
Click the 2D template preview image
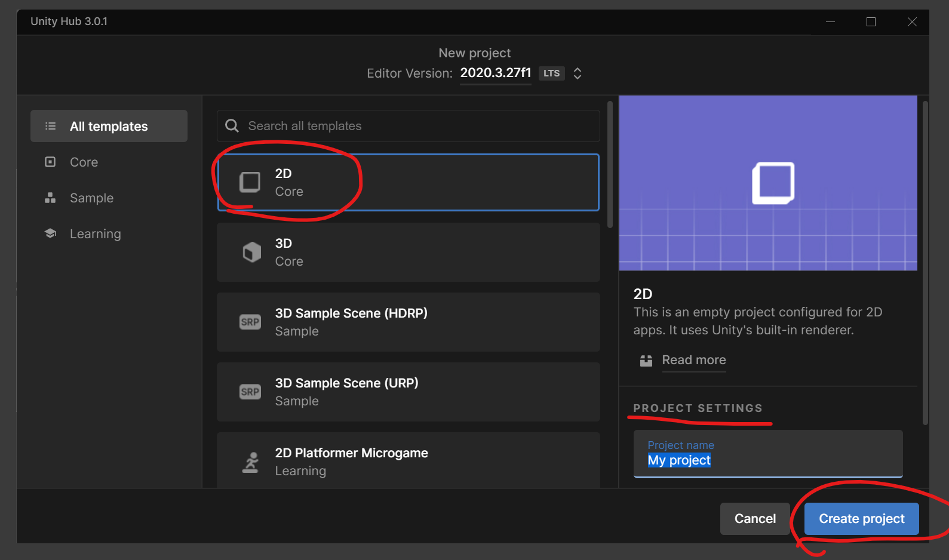click(768, 183)
